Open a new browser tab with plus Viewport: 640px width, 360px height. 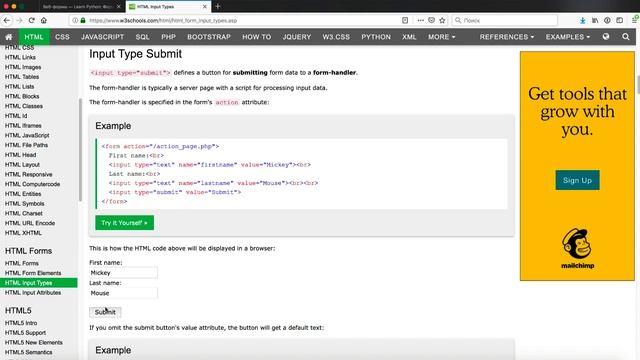click(x=218, y=7)
